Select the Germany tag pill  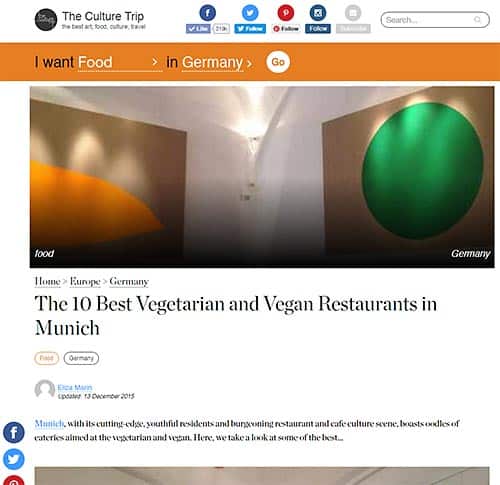tap(81, 358)
